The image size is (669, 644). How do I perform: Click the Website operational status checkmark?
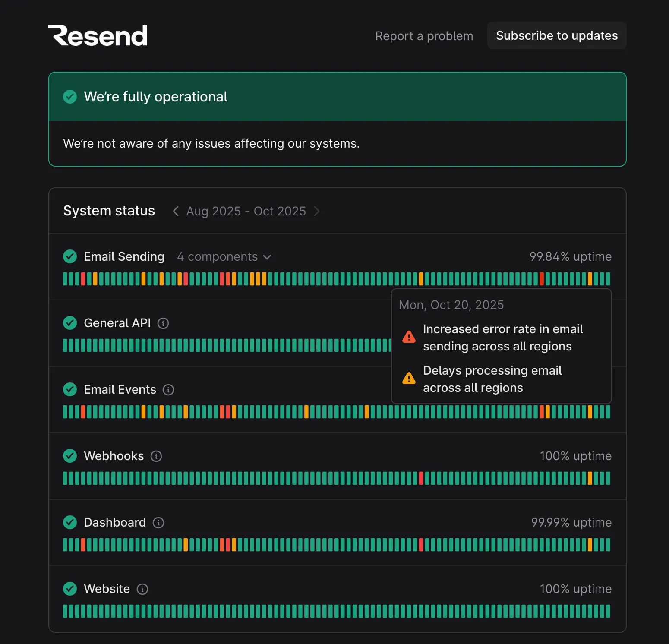tap(70, 589)
